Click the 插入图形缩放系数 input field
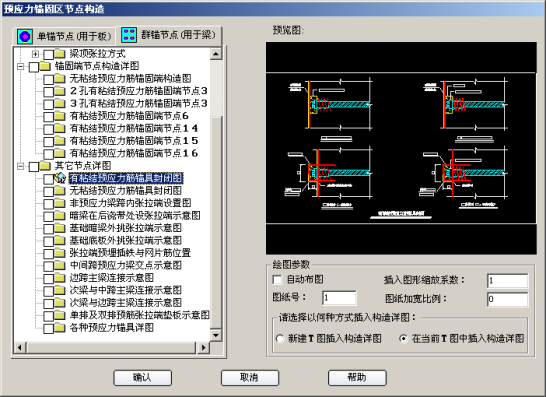This screenshot has height=397, width=546. click(x=508, y=281)
